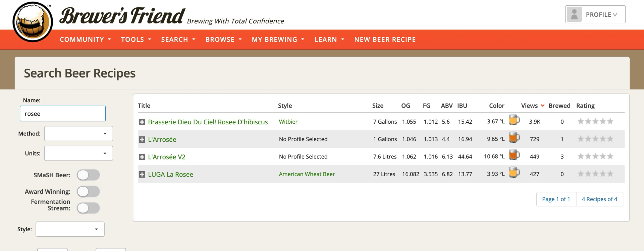Enable the SMaSH Beer toggle
Image resolution: width=644 pixels, height=251 pixels.
click(88, 175)
